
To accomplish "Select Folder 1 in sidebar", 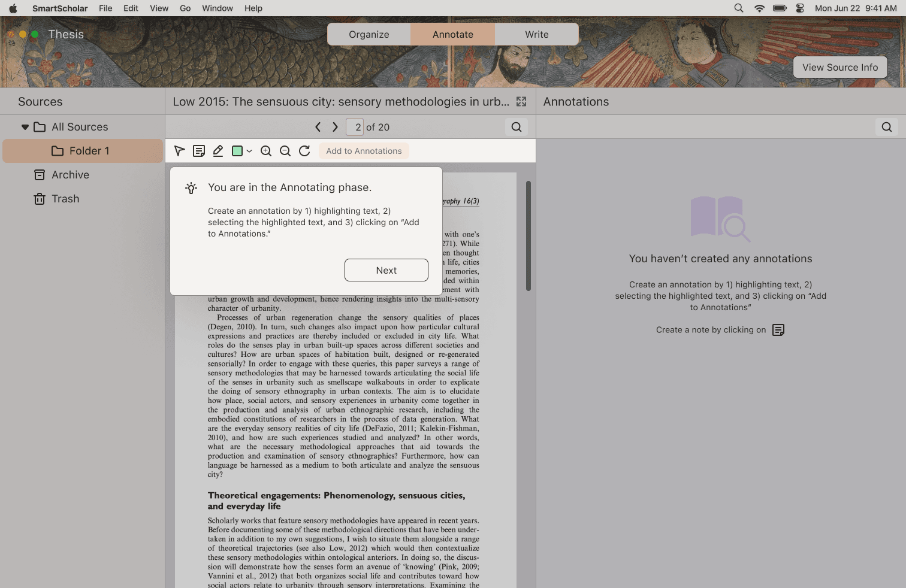I will [83, 151].
